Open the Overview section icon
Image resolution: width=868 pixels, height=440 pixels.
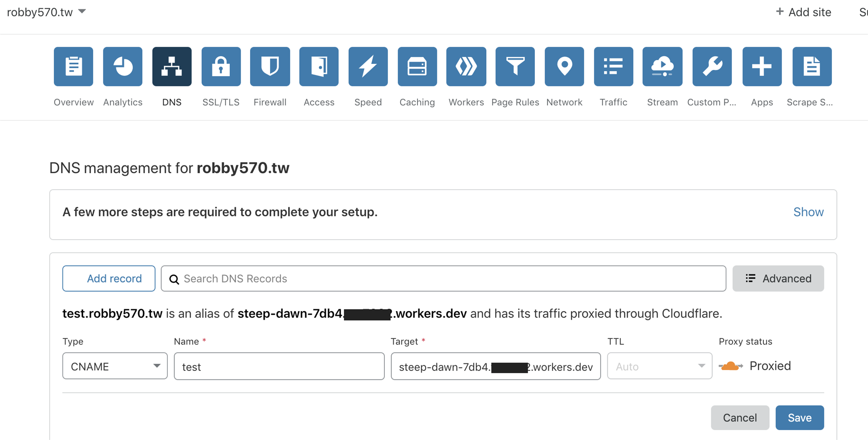[x=73, y=66]
